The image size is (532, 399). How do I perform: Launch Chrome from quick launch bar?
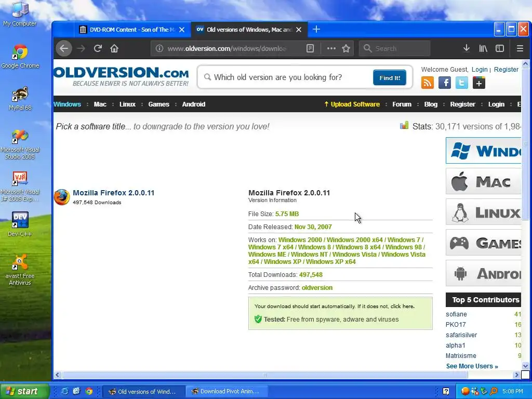click(89, 391)
